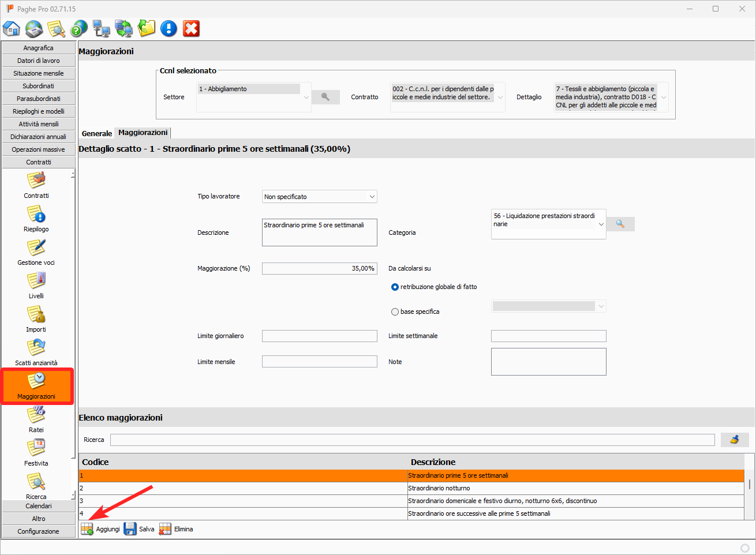Screen dimensions: 756x555
Task: Click the Elimina button
Action: [176, 529]
